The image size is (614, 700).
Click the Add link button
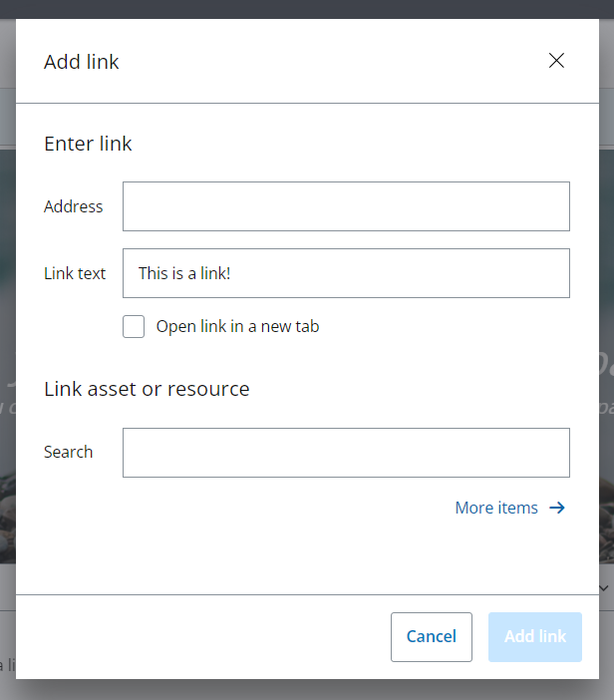click(x=535, y=636)
